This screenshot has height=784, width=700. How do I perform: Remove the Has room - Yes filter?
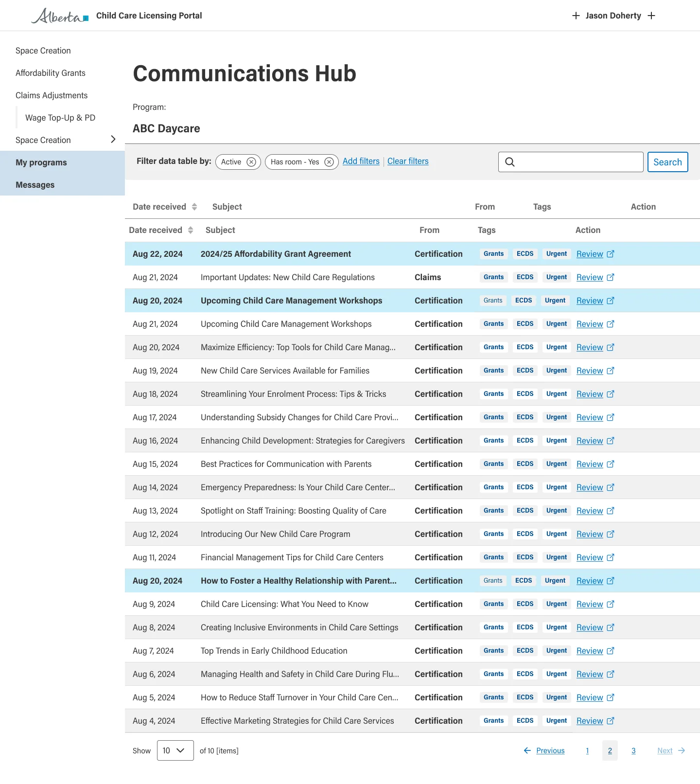[329, 162]
